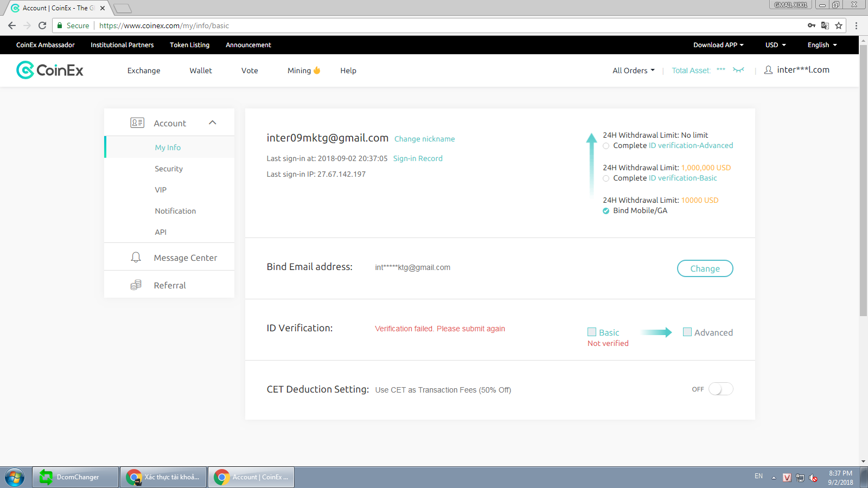Open the Windows Start menu

(x=15, y=477)
